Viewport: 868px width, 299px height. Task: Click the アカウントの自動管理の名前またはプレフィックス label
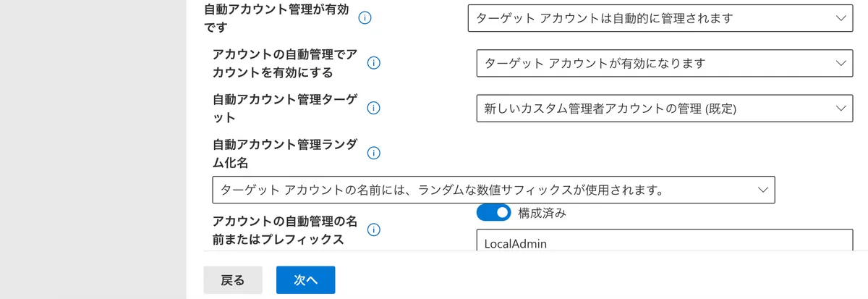[284, 229]
